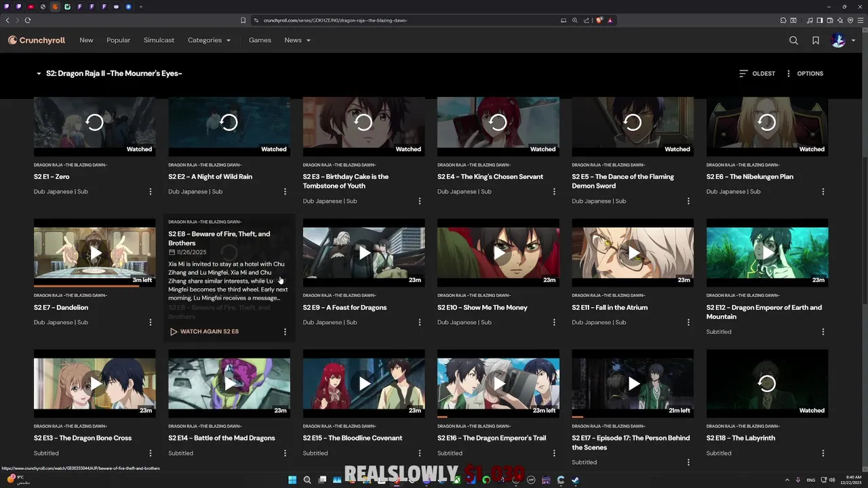Click the Brave Shields lion icon
Viewport: 868px width, 488px height.
pos(599,20)
